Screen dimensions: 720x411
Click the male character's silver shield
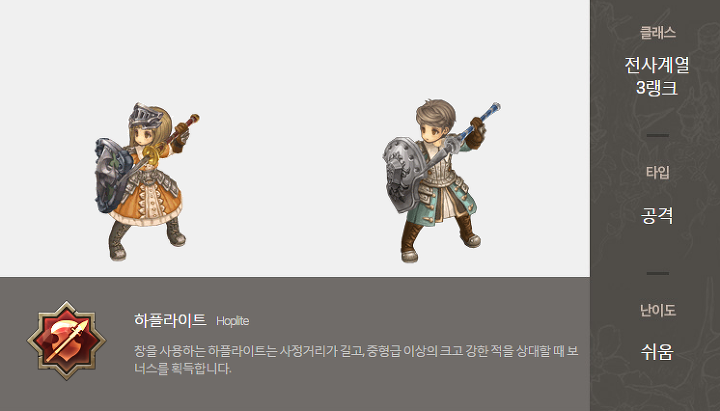click(x=403, y=175)
